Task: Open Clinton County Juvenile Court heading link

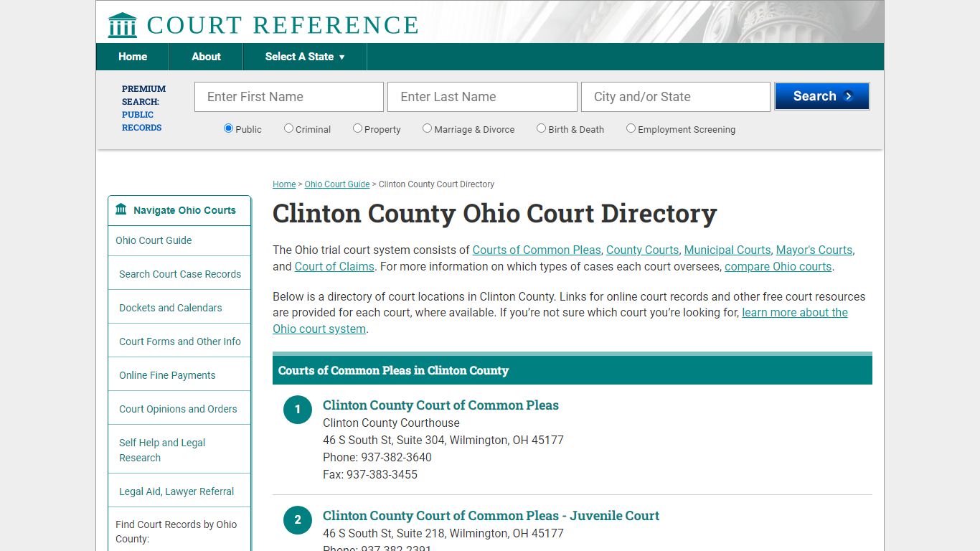Action: point(491,516)
